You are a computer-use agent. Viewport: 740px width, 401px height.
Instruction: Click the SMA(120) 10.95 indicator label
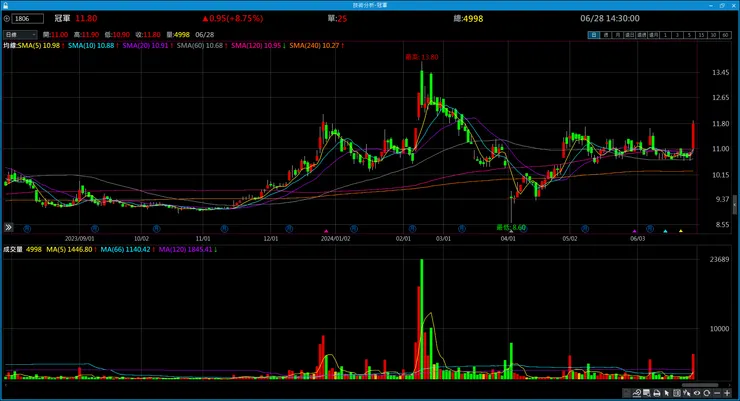coord(256,45)
